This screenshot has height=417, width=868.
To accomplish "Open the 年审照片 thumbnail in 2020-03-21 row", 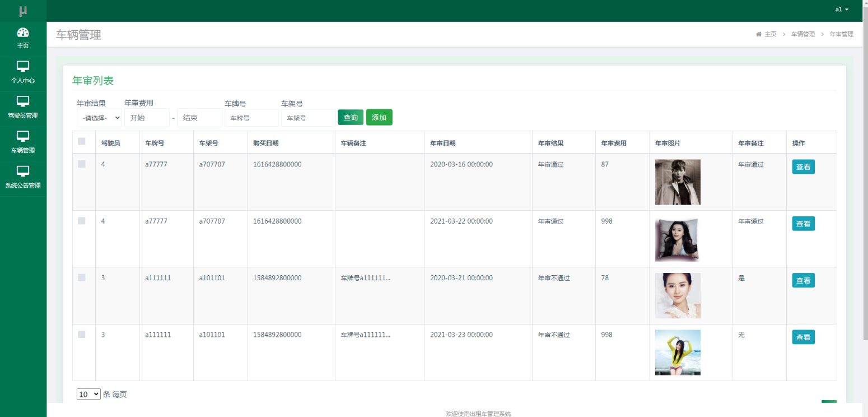I will point(678,295).
